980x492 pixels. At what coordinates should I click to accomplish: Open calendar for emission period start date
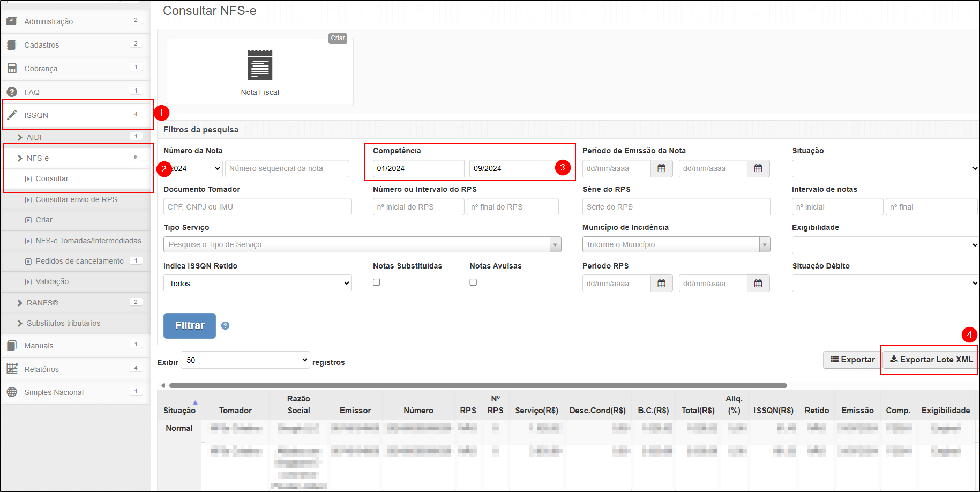pyautogui.click(x=662, y=168)
